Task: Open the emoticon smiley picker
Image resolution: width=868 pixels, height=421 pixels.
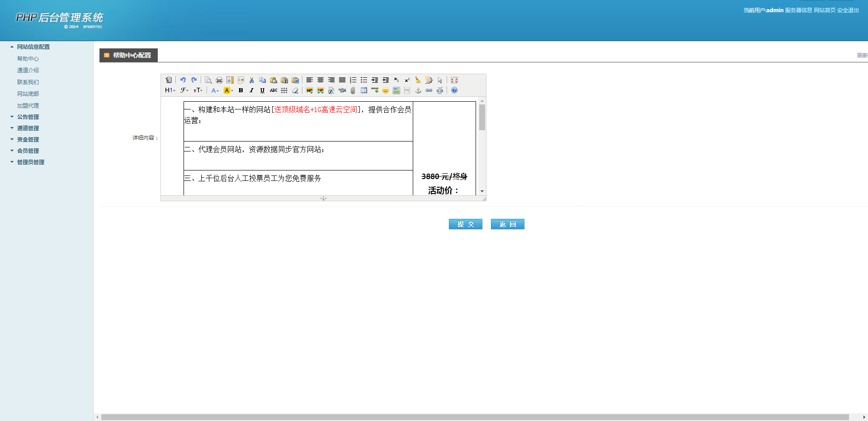Action: [386, 90]
